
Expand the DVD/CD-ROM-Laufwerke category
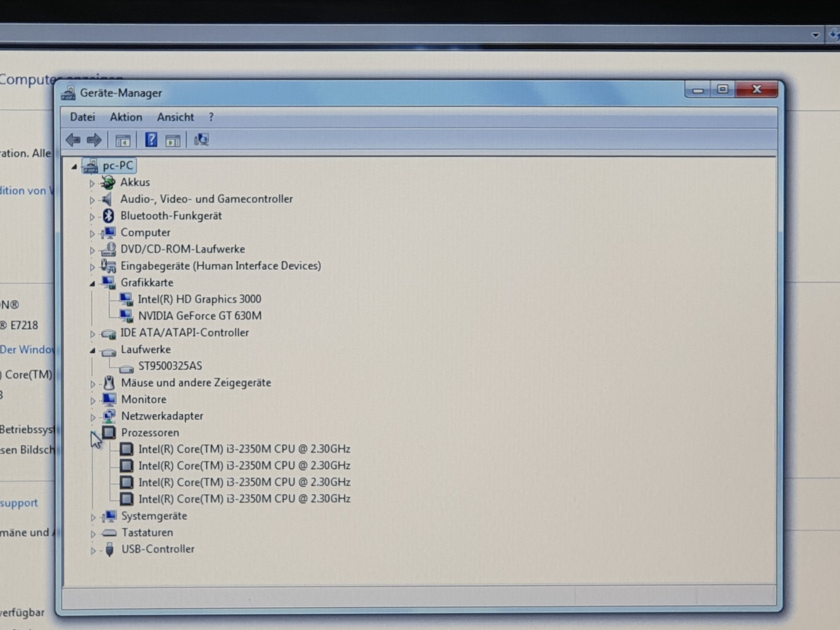point(92,250)
